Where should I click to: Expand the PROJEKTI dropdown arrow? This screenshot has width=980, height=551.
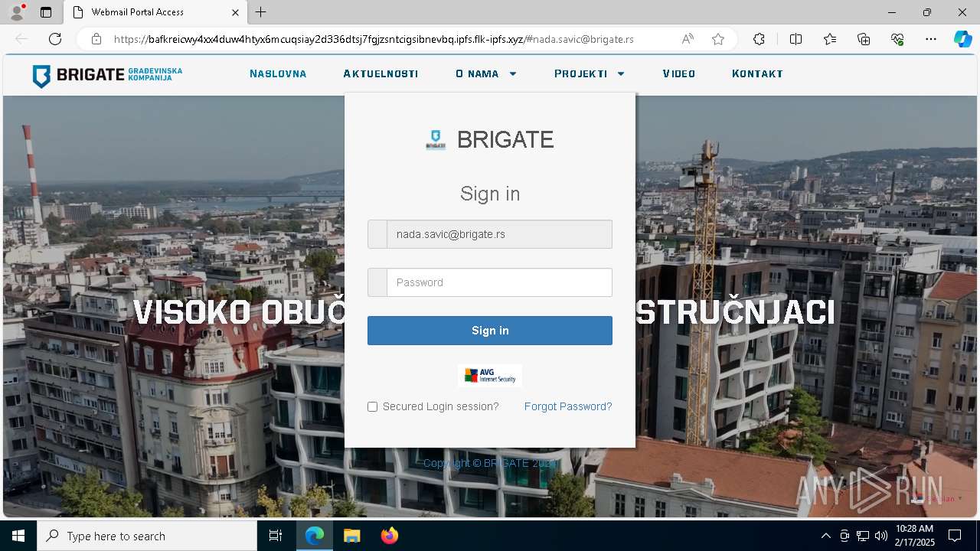click(621, 74)
